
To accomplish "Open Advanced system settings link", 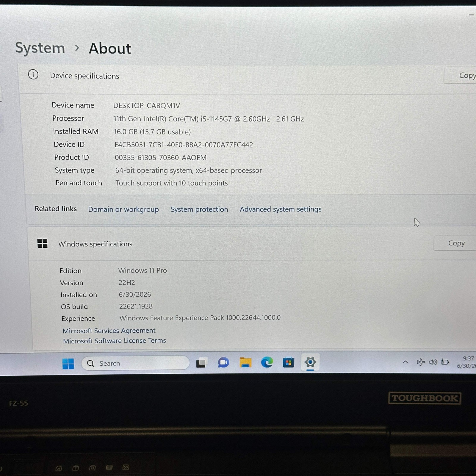I will (x=281, y=209).
